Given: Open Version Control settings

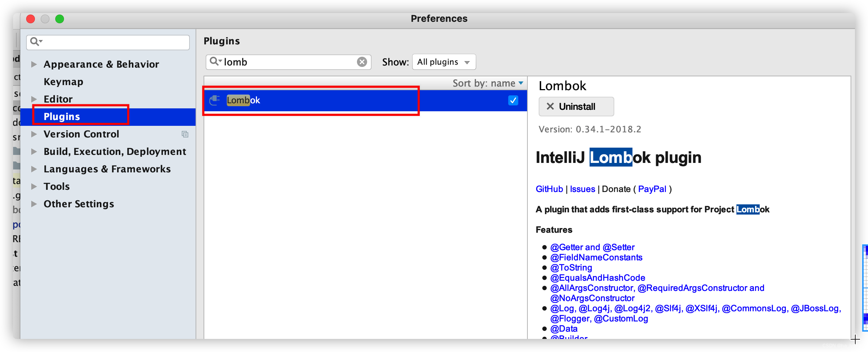Looking at the screenshot, I should click(81, 134).
